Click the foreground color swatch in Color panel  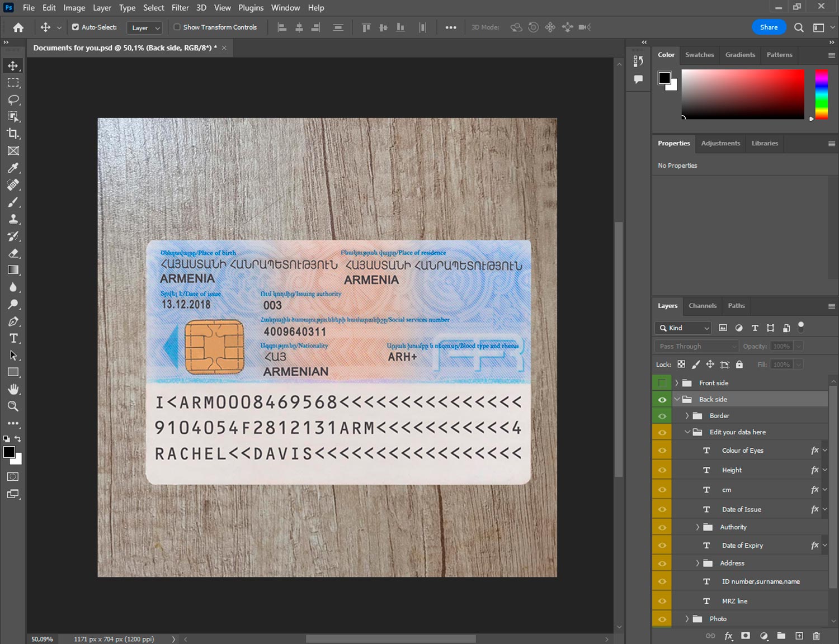pos(664,78)
